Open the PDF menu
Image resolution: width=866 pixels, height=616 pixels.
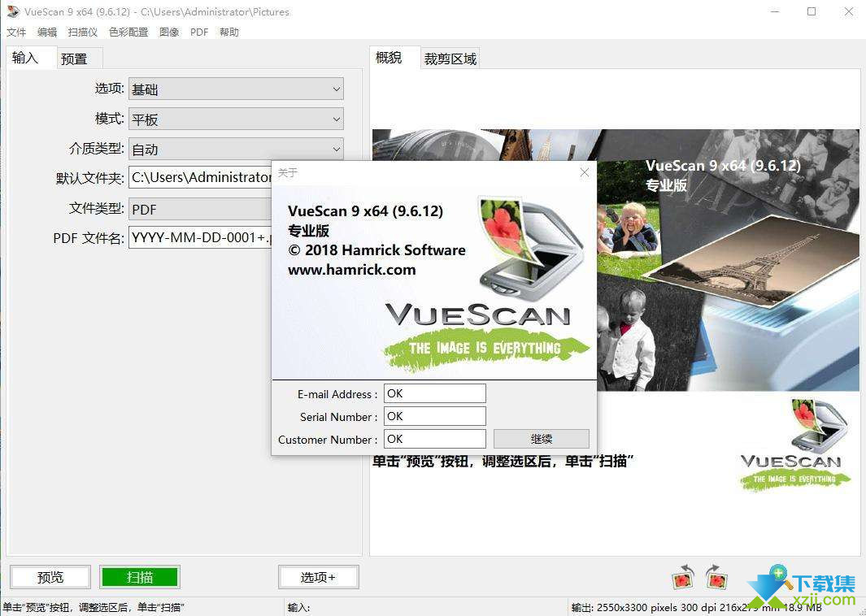[199, 32]
